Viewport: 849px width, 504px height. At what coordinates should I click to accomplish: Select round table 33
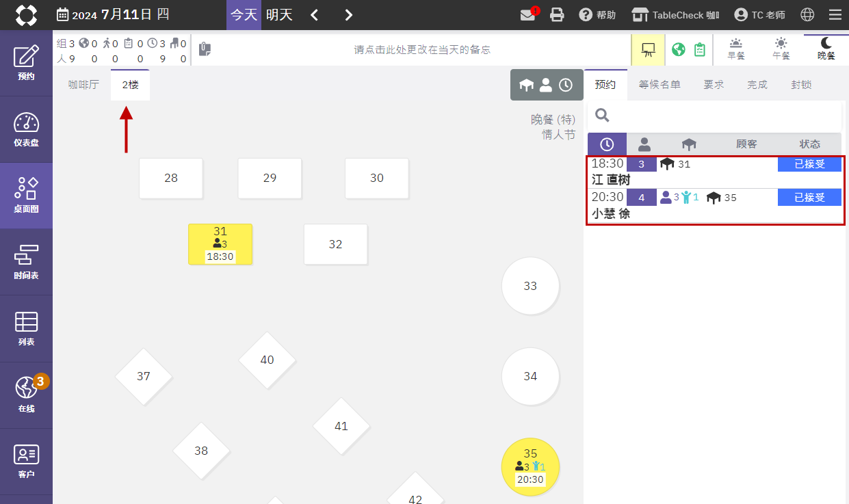pyautogui.click(x=530, y=286)
